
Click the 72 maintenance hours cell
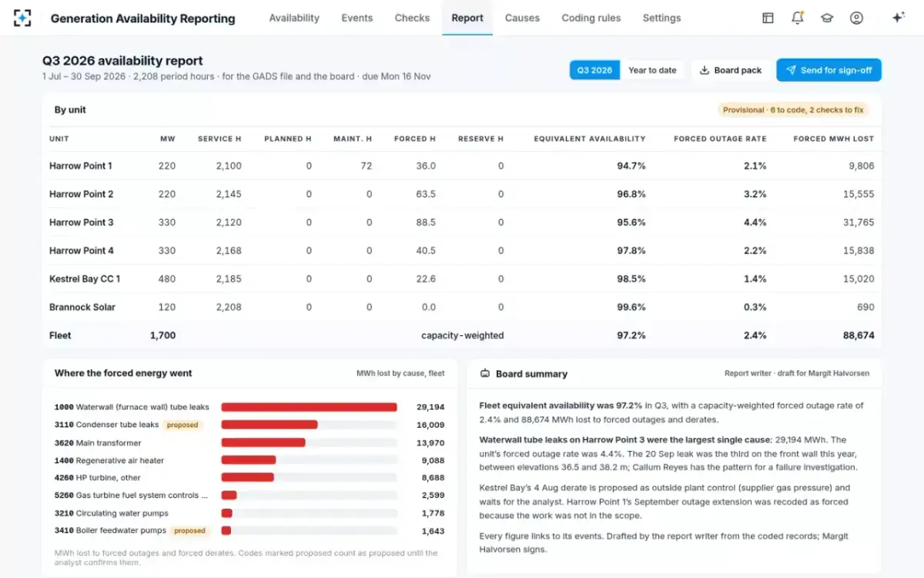point(367,166)
